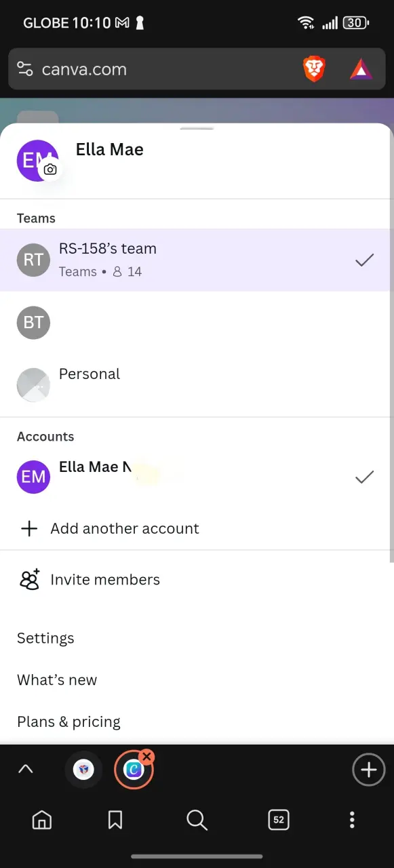
Task: Open site settings icon beside canva.com
Action: coord(25,69)
